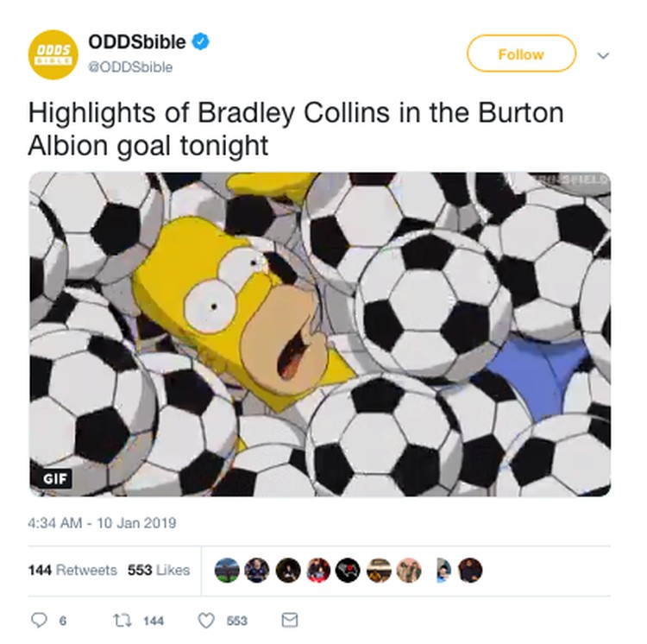View the 144 Retweets list
647x644 pixels.
point(72,570)
